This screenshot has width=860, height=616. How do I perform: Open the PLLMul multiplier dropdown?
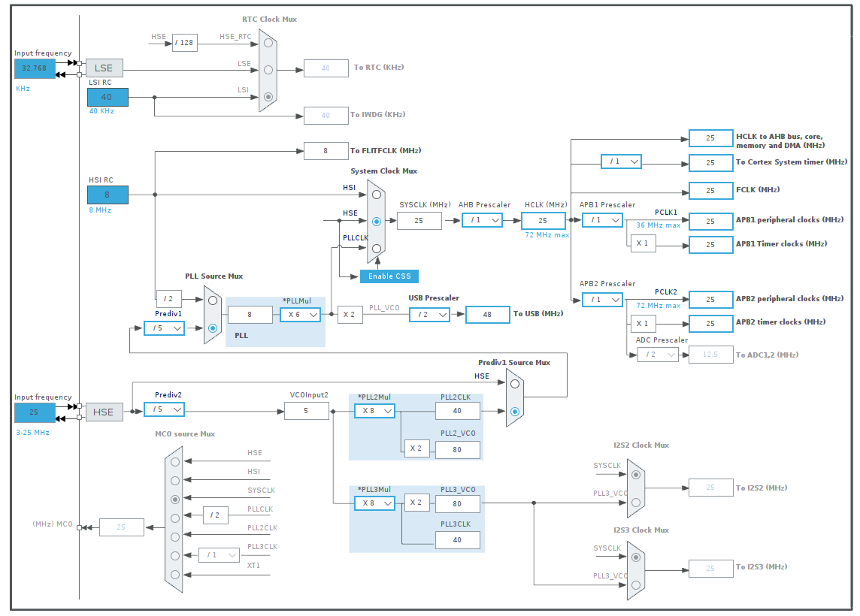[300, 314]
